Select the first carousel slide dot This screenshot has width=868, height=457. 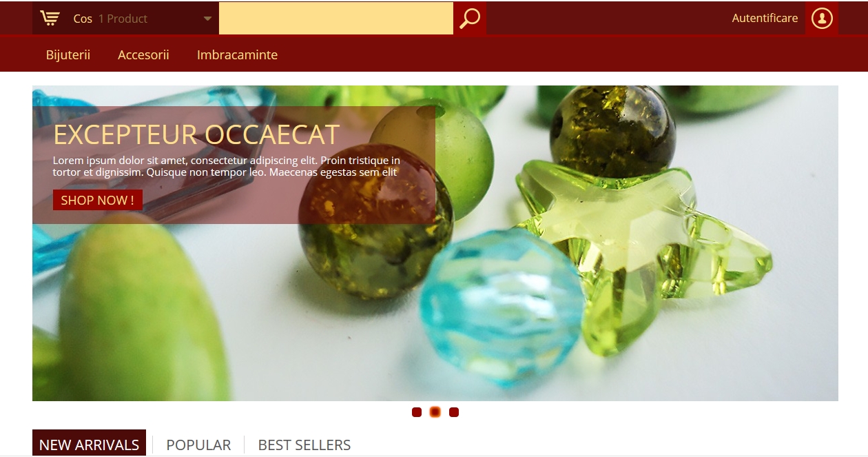coord(417,412)
